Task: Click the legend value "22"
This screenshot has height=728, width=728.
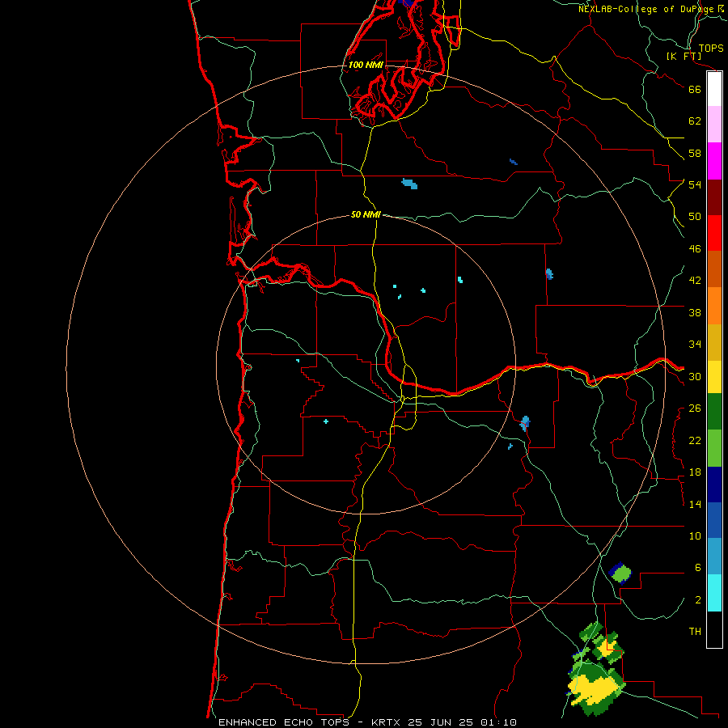Action: point(695,440)
